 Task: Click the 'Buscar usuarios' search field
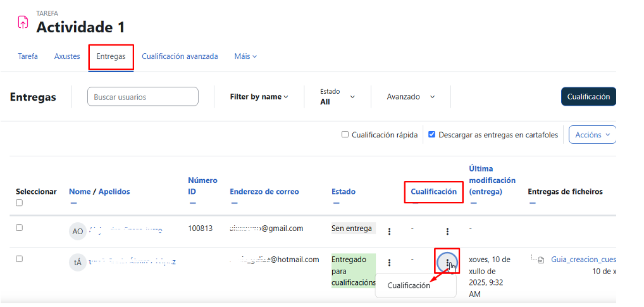click(x=143, y=97)
